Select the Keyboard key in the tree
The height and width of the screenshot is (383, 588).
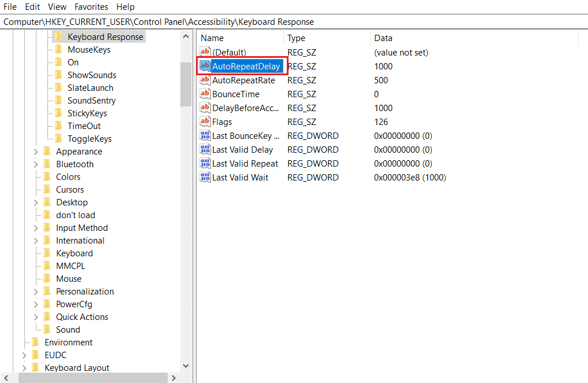pos(75,253)
